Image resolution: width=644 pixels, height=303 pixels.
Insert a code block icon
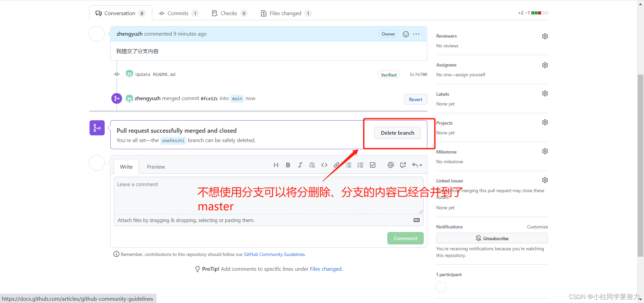324,165
